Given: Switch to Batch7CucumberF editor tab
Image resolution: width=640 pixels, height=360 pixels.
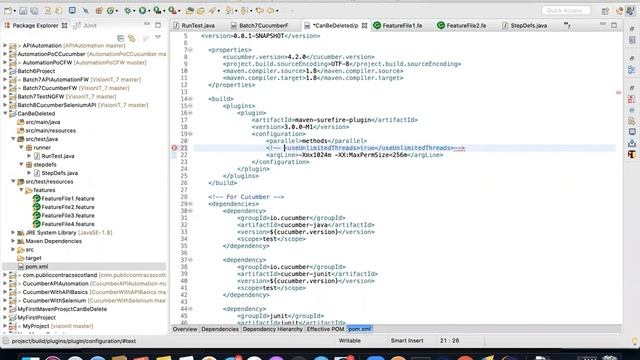Looking at the screenshot, I should click(x=260, y=26).
